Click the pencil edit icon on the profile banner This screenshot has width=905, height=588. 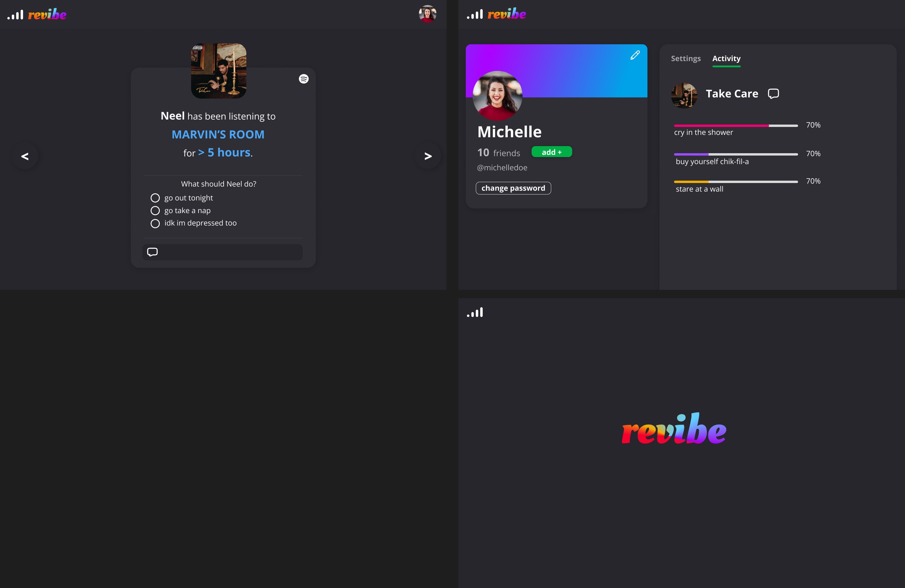click(635, 55)
